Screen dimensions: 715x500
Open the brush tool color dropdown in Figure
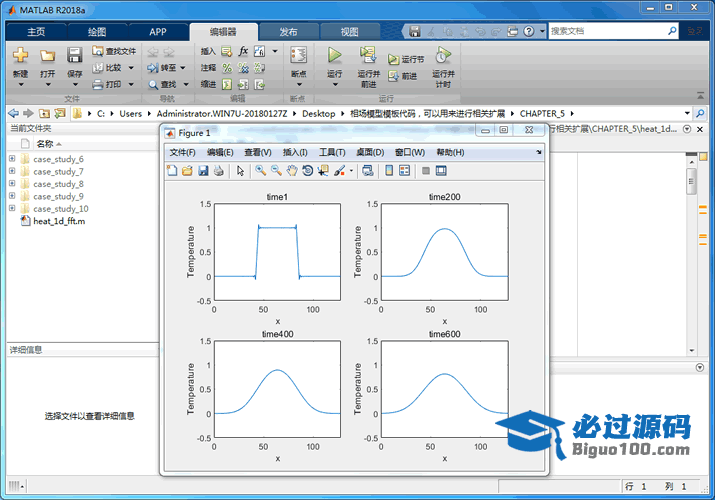click(x=351, y=171)
